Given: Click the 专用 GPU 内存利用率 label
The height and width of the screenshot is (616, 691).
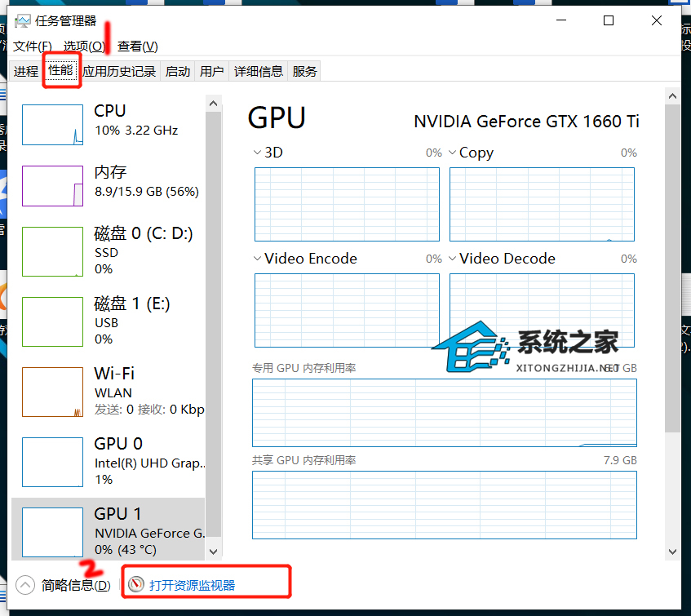Looking at the screenshot, I should (x=304, y=368).
